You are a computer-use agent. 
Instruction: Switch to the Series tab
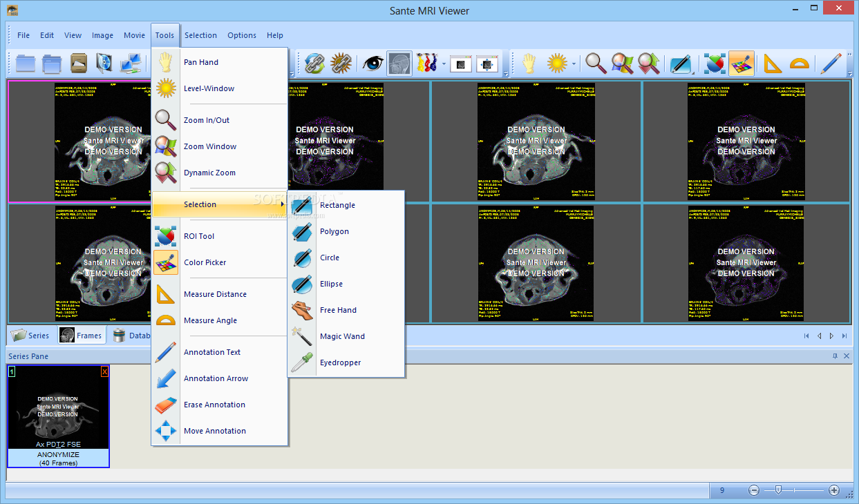pos(31,336)
